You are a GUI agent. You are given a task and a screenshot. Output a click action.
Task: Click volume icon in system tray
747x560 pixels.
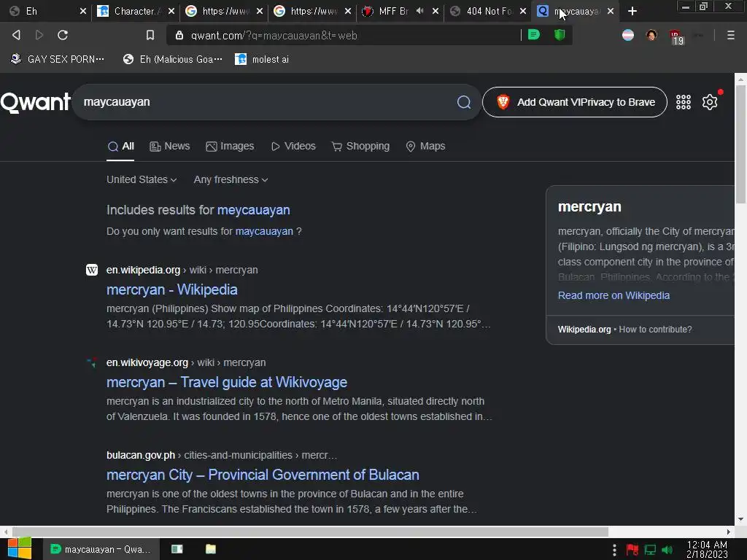(668, 550)
